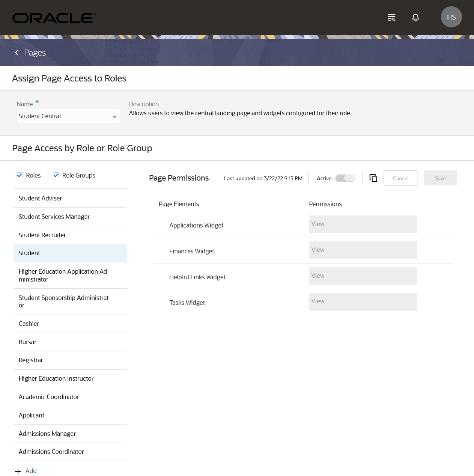Uncheck the Role Groups checkbox
The width and height of the screenshot is (474, 476).
click(56, 175)
